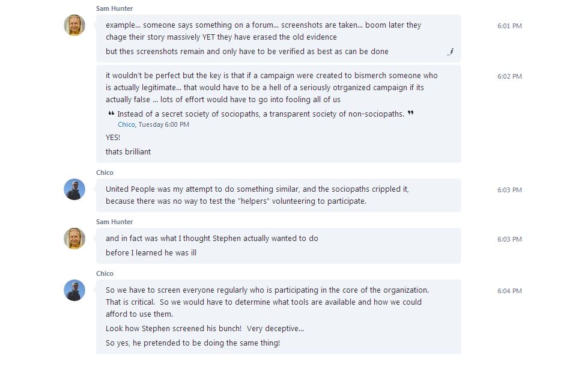Click the Chico name above the United People message

[105, 172]
